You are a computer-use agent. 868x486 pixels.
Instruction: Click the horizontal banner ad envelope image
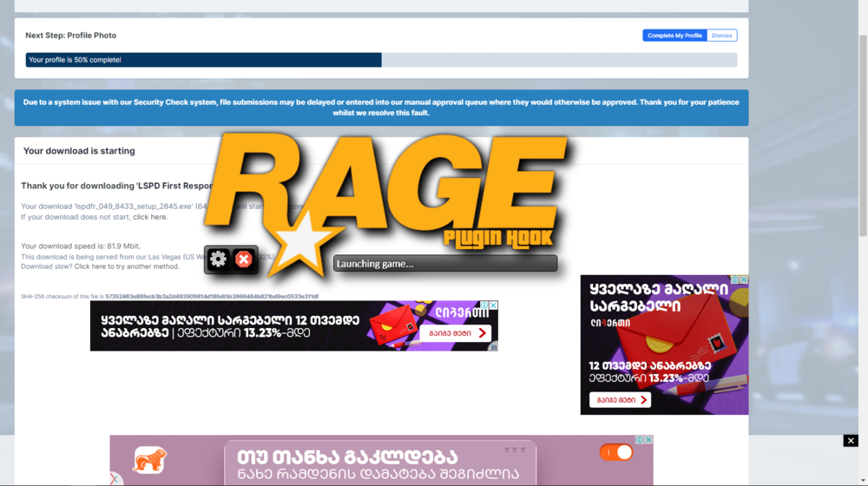pos(393,325)
